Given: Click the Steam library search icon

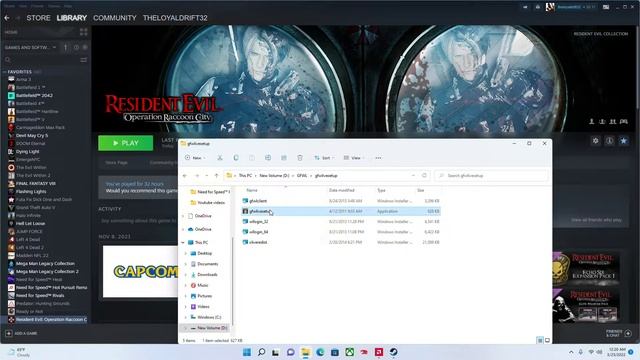Looking at the screenshot, I should (x=8, y=60).
